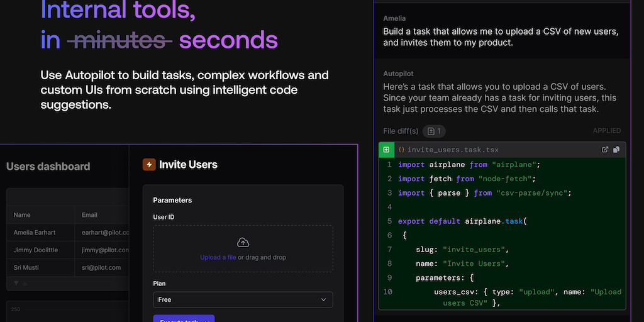Click the Upload a file link

tap(218, 257)
